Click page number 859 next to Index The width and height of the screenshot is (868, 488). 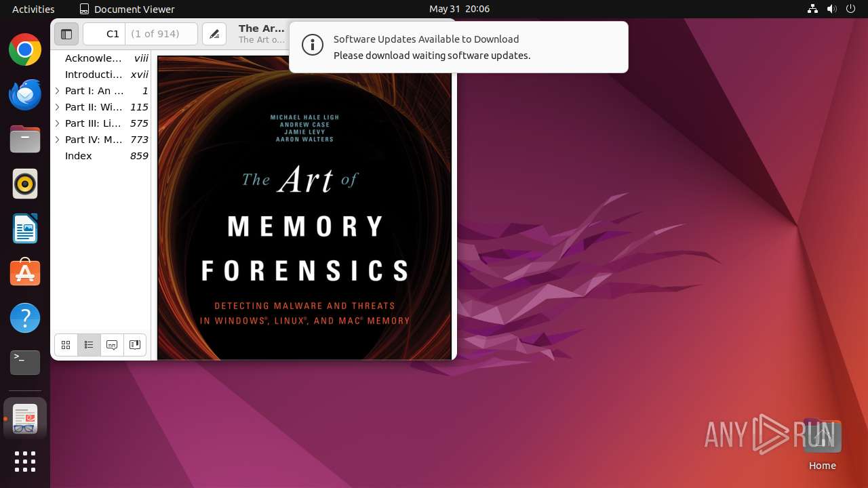point(139,156)
